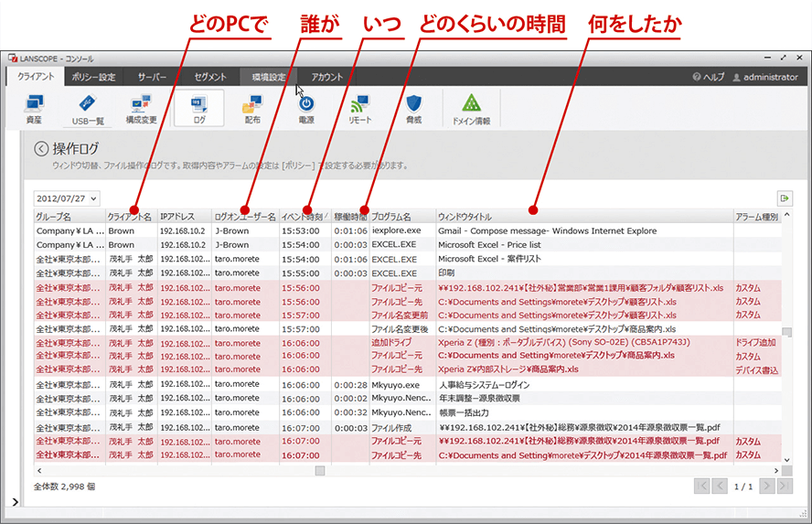Switch to the クライアント tab
Screen dimensions: 812x524
(x=36, y=77)
